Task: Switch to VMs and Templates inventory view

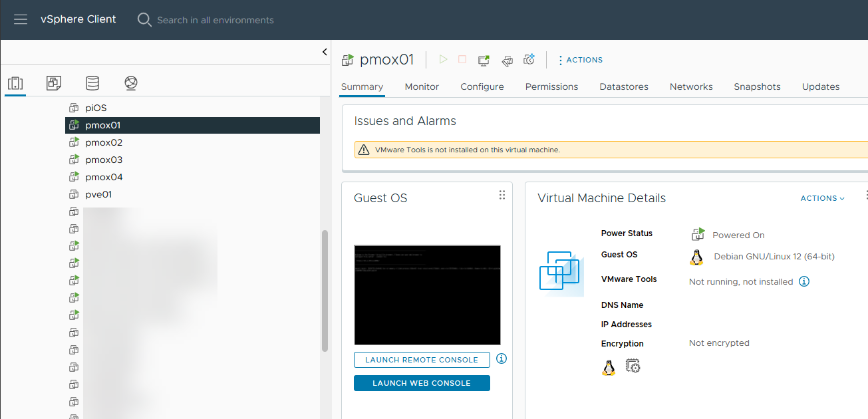Action: tap(54, 83)
